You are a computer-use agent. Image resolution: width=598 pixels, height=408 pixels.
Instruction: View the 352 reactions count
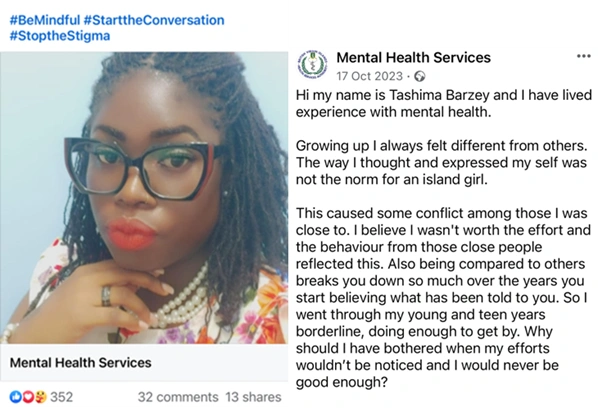tap(61, 397)
